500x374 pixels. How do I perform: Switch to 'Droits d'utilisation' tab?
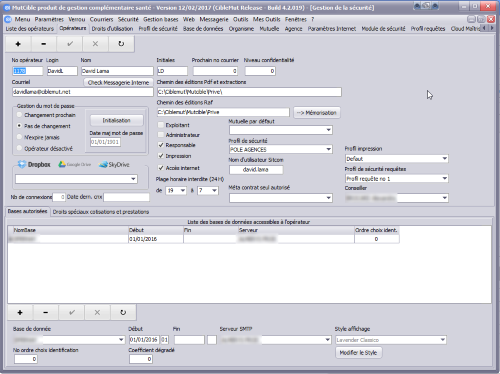[x=112, y=29]
